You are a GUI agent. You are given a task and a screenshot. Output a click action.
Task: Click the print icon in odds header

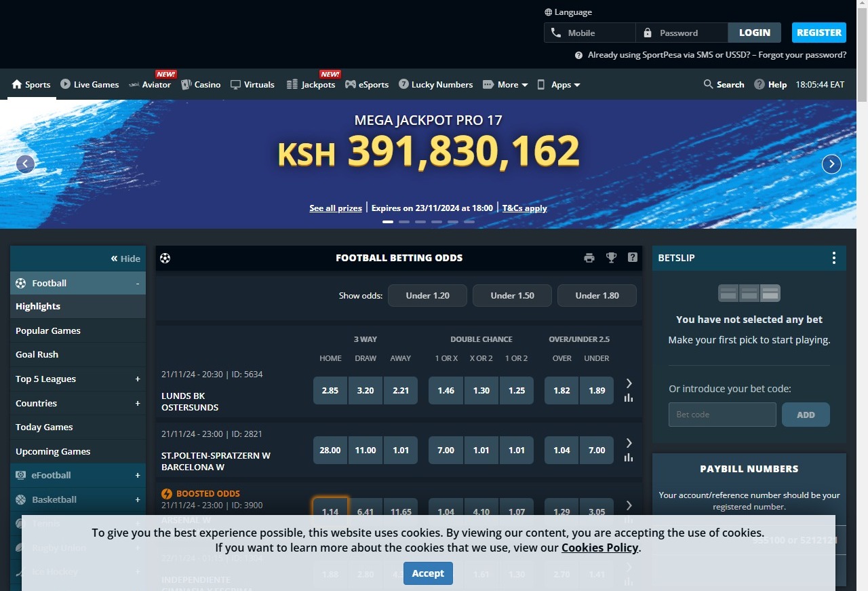point(589,258)
